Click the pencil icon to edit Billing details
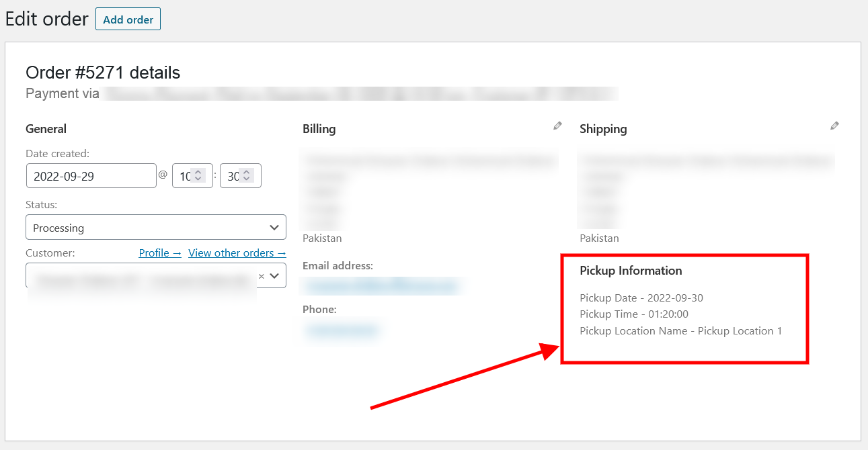 pyautogui.click(x=557, y=126)
